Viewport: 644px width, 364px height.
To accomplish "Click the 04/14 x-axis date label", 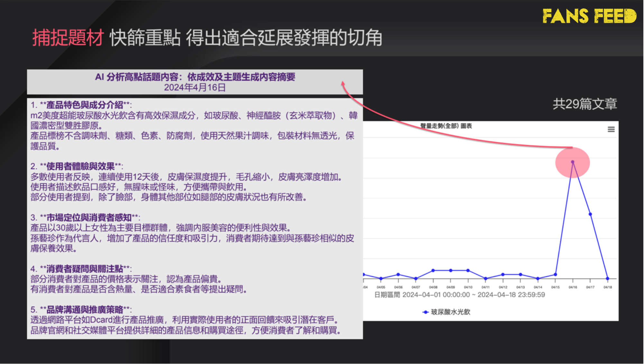I will 538,287.
